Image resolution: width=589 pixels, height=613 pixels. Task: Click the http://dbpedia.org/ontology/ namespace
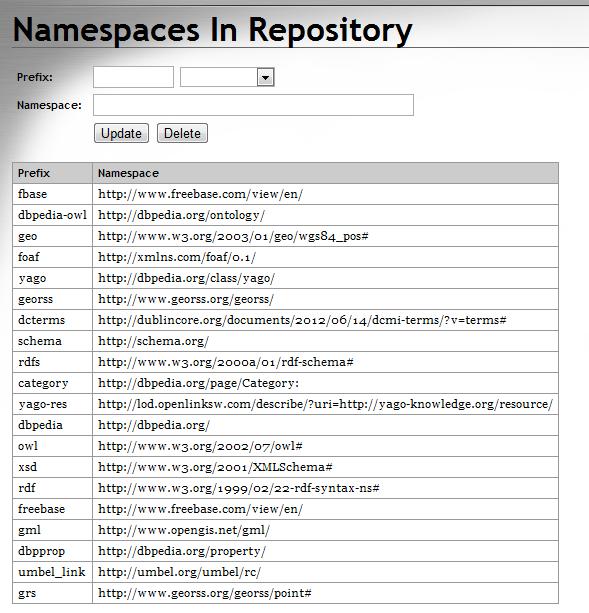[181, 215]
